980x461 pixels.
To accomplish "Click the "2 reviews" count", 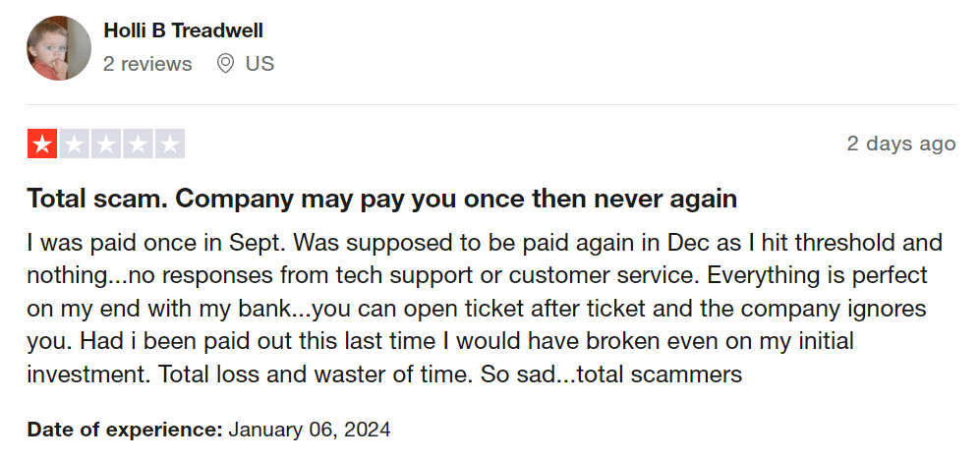I will (x=147, y=64).
